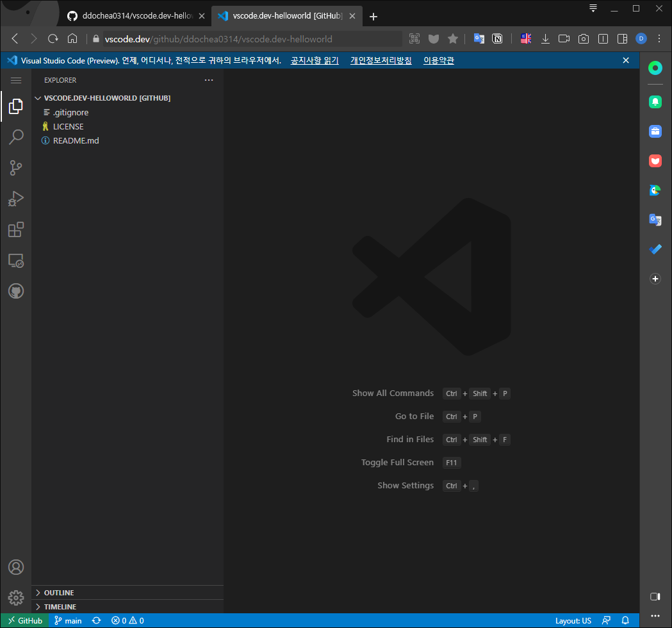The image size is (672, 628).
Task: Open the Extensions view icon
Action: (x=16, y=229)
